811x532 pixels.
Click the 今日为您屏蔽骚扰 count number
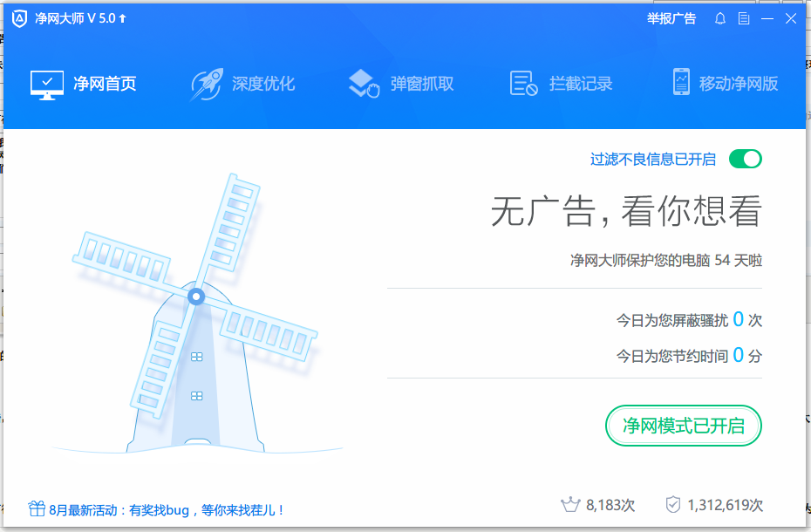[x=738, y=320]
